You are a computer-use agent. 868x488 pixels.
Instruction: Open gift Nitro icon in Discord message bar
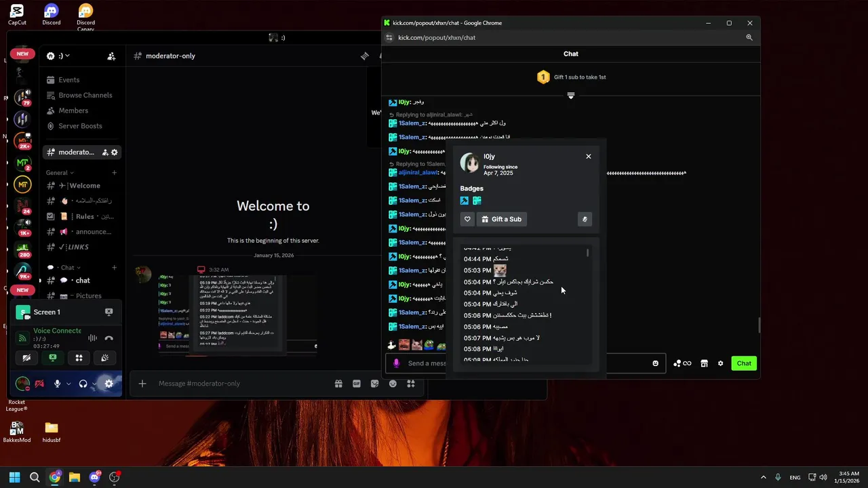[x=338, y=384]
